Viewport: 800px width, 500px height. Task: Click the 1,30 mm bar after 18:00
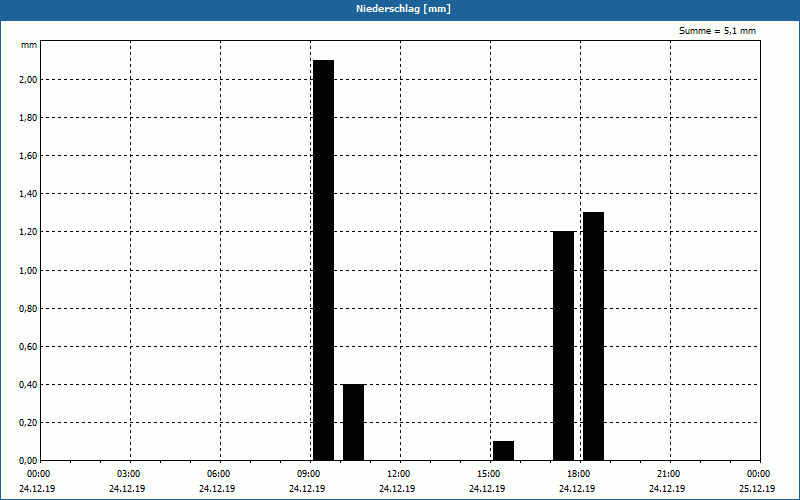tap(593, 336)
